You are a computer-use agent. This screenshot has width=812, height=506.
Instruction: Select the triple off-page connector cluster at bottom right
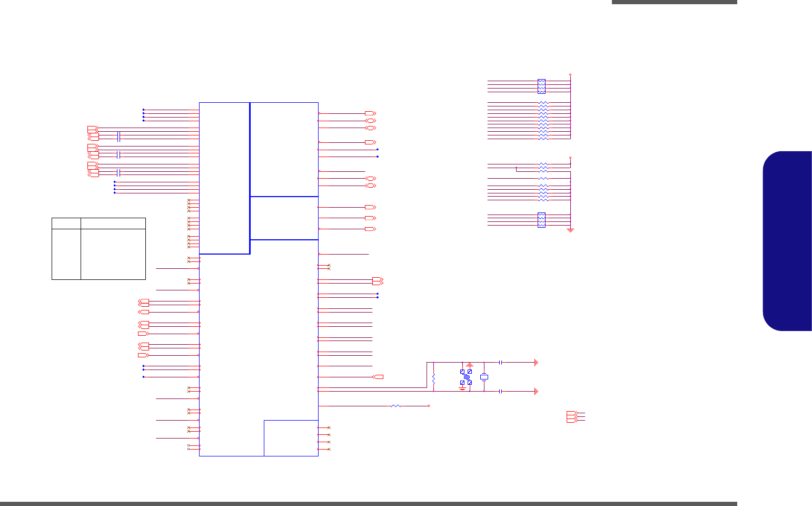click(572, 416)
